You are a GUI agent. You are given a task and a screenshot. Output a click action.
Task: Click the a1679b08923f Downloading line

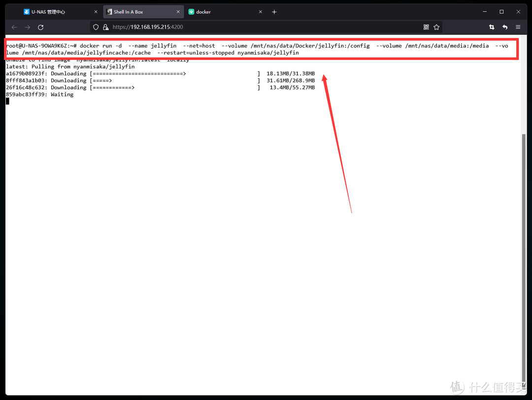pos(160,74)
